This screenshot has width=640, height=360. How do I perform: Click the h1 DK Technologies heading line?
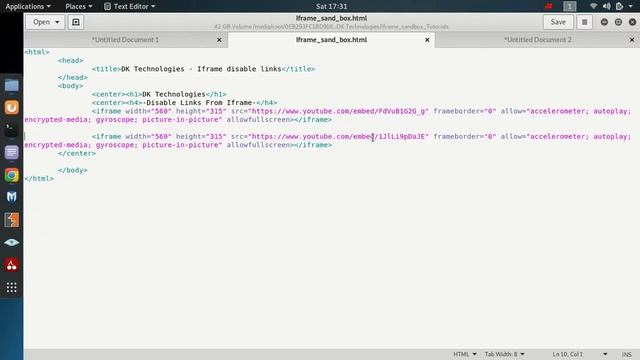(159, 94)
